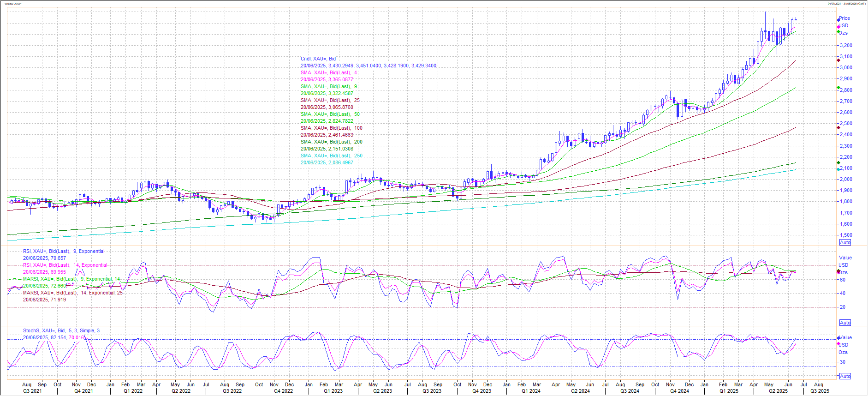868x396 pixels.
Task: Select the SMA Bid(Last) 250 legend entry
Action: [x=332, y=156]
